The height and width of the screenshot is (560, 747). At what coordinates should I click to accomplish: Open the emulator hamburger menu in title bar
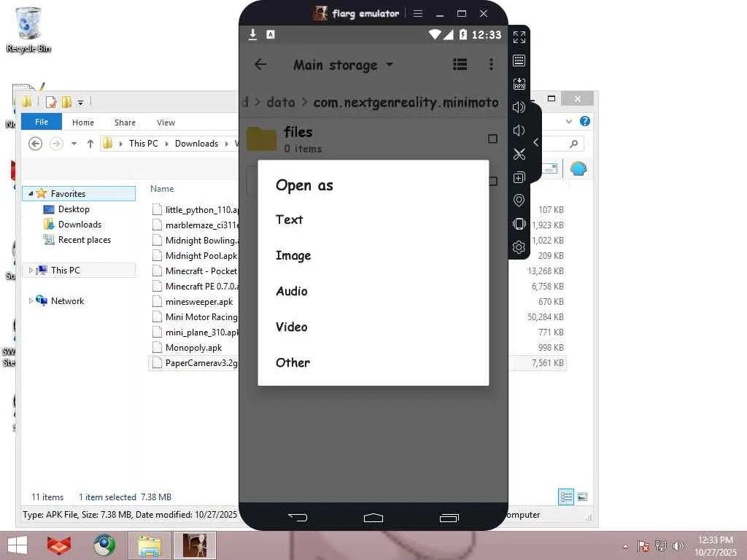pyautogui.click(x=418, y=13)
